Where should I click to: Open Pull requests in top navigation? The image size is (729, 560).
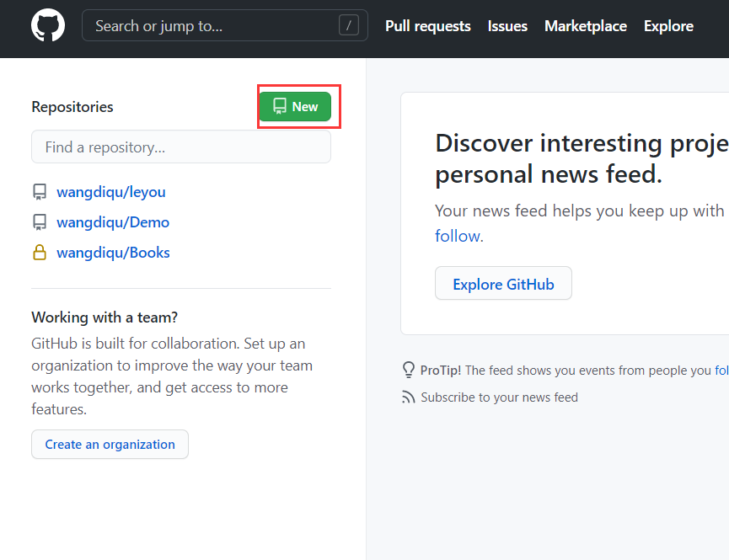pos(428,26)
